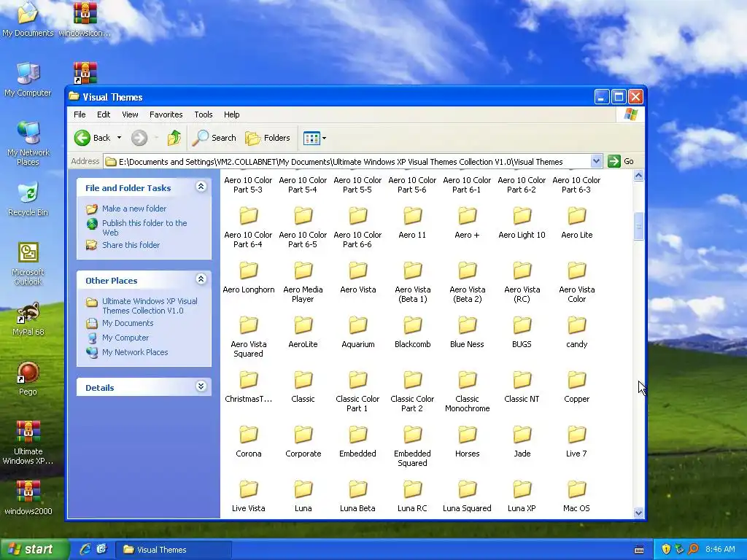747x560 pixels.
Task: Open the Search pane
Action: 214,138
